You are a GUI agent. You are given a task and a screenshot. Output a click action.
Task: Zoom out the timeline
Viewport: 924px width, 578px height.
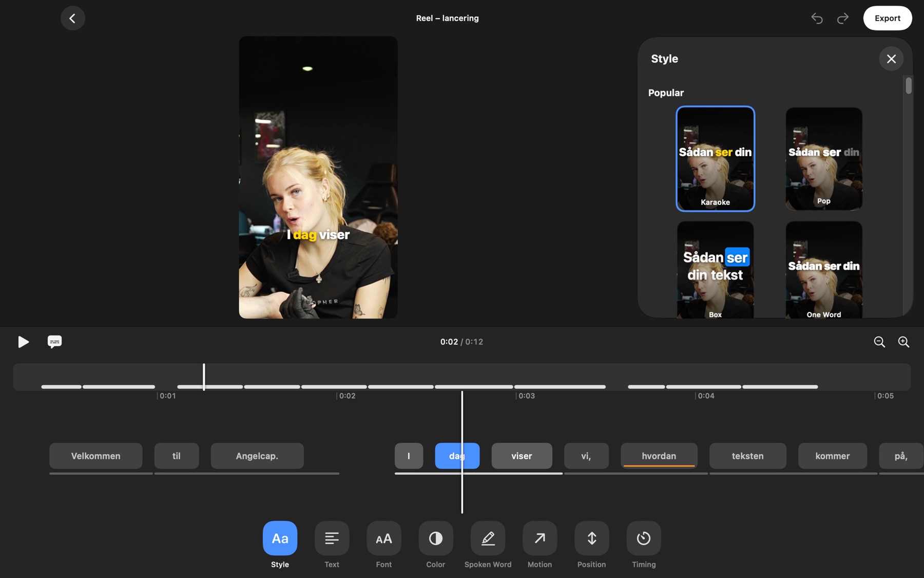tap(879, 342)
